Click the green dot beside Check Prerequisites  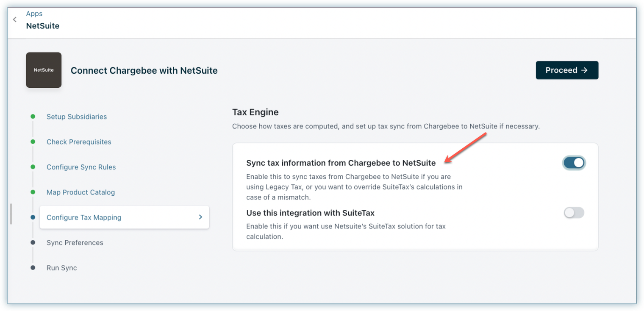[33, 142]
